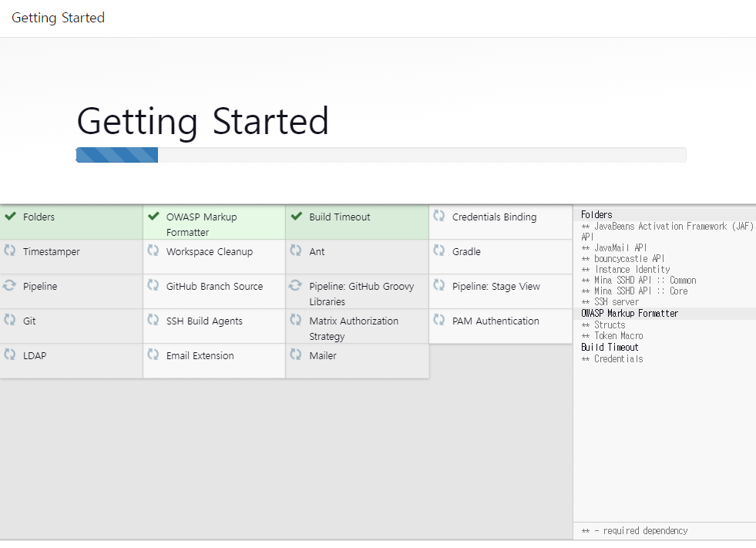This screenshot has height=548, width=756.
Task: Click the Pipeline: Stage View label
Action: (496, 287)
